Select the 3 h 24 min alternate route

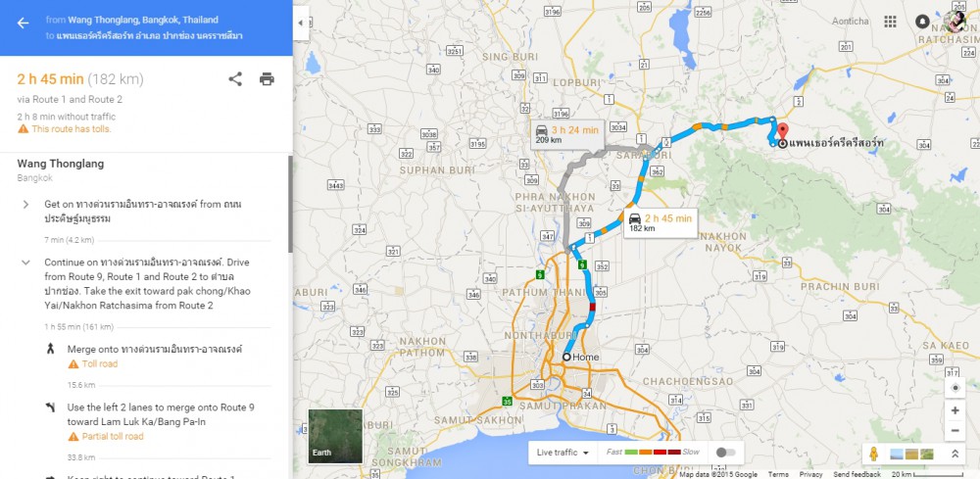(566, 135)
